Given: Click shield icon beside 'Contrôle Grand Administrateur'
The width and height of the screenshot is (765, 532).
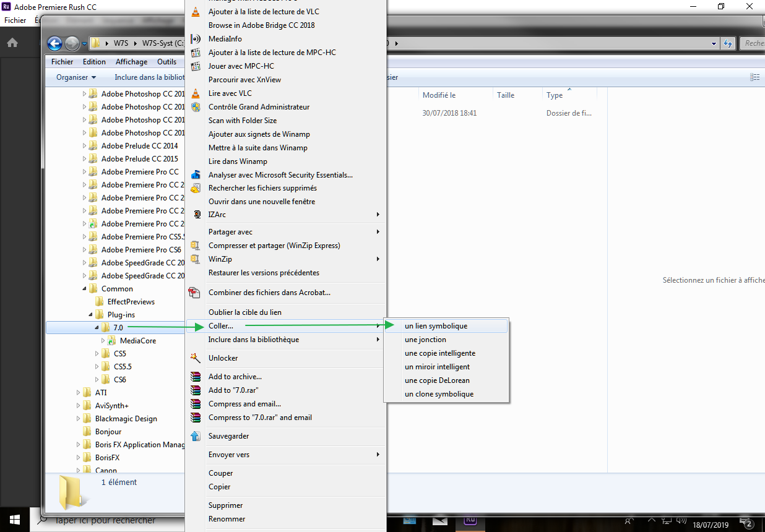Looking at the screenshot, I should (196, 107).
